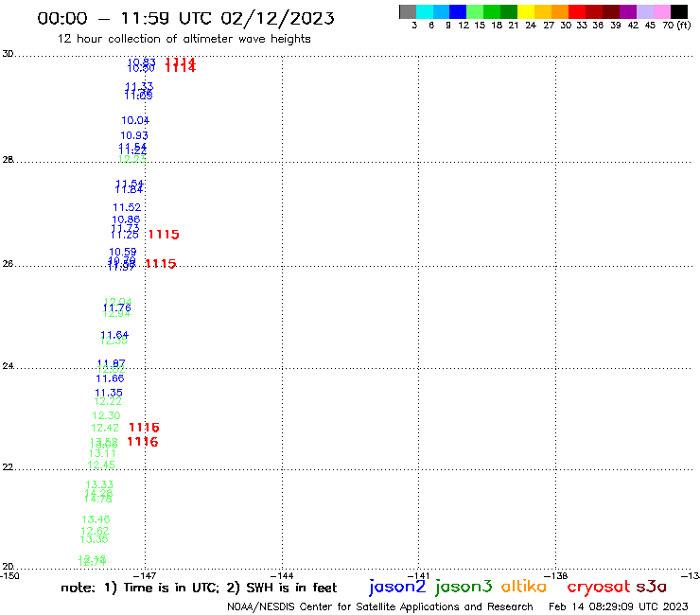Click the '12 hour collection' subtitle
Viewport: 700px width, 615px height.
(184, 39)
